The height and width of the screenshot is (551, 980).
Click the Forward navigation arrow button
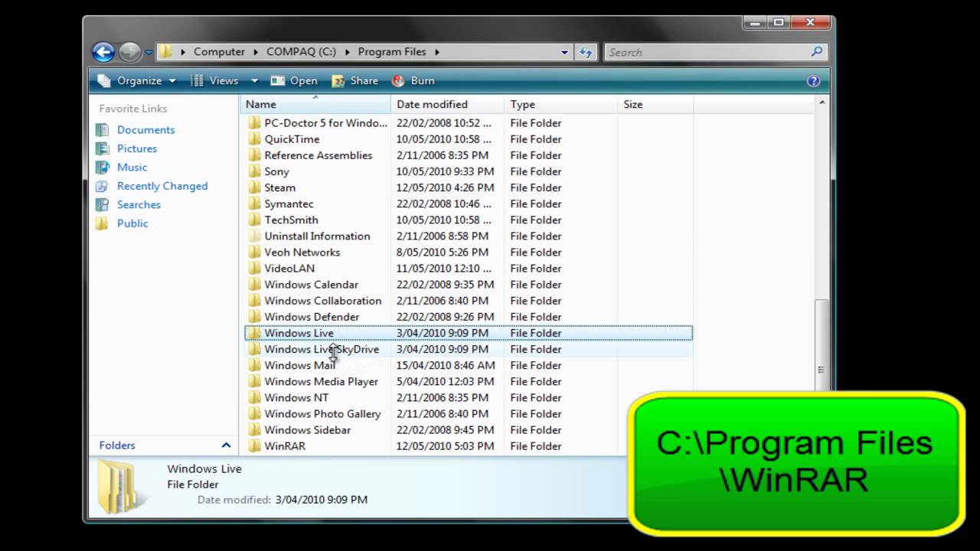pyautogui.click(x=129, y=52)
